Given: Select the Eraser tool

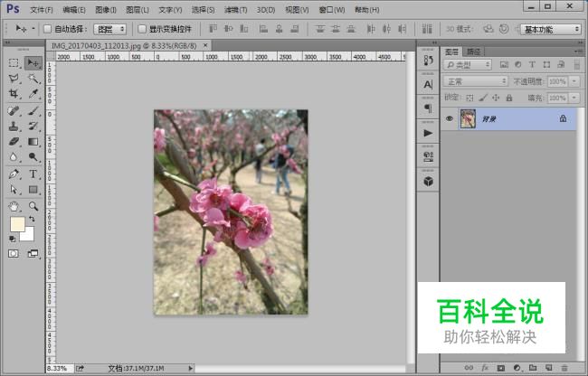Looking at the screenshot, I should tap(14, 142).
